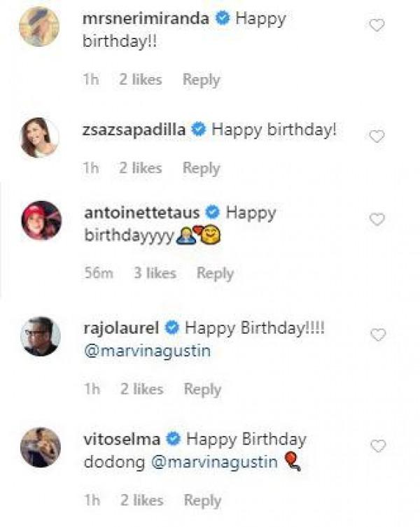Screen dimensions: 420x527
Task: Open rajolaurel's profile picture
Action: click(39, 336)
